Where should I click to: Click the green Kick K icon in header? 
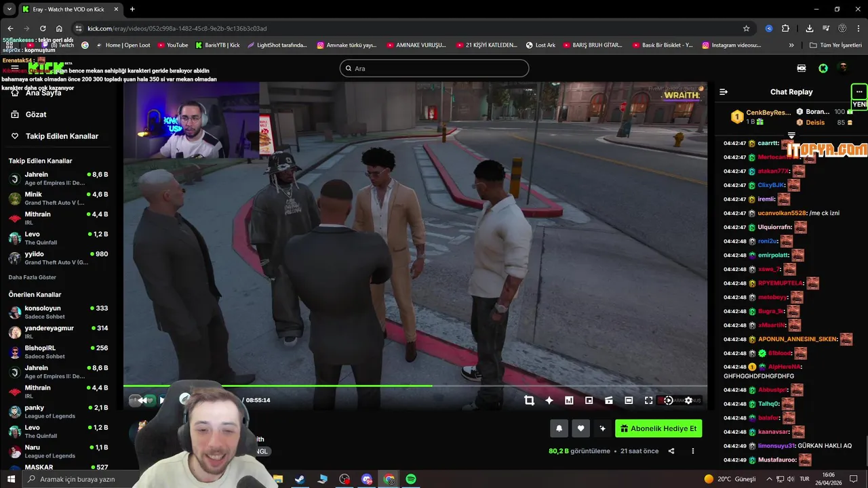(x=823, y=68)
